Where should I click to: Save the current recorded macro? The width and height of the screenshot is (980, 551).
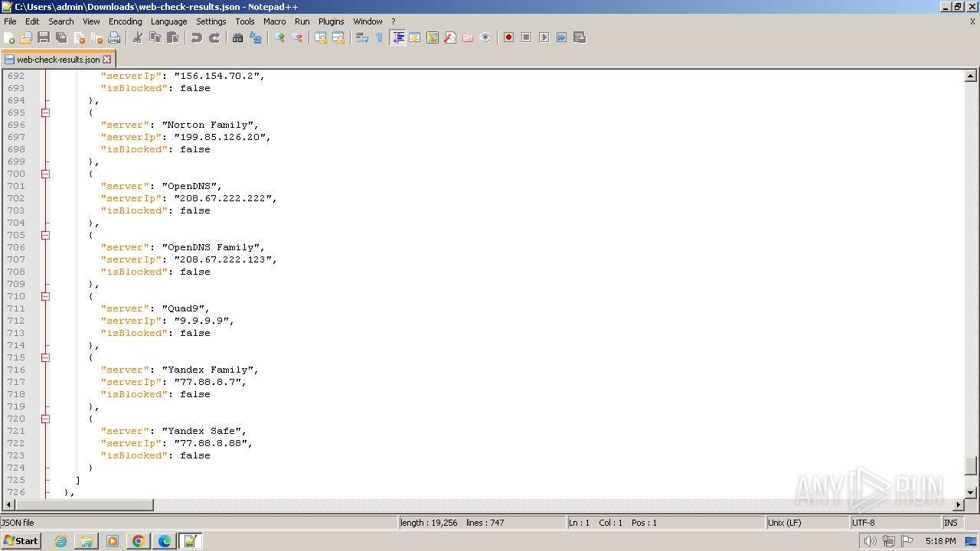point(580,37)
